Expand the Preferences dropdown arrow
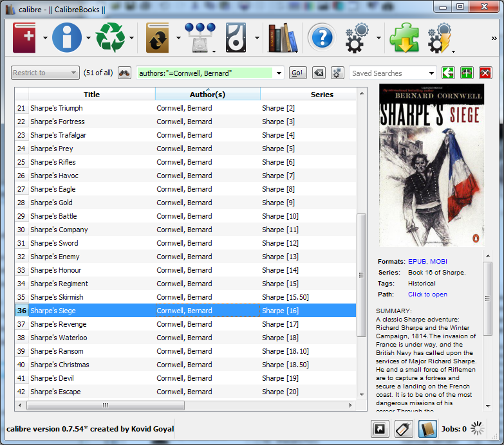 click(x=378, y=38)
